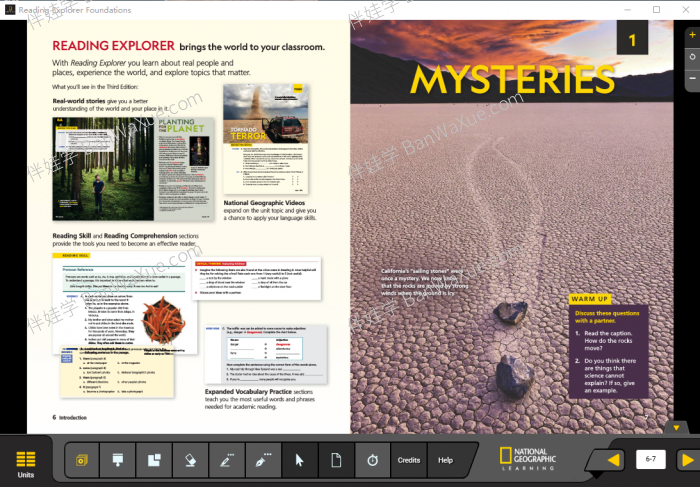Open the blank page note tool
Viewport: 700px width, 487px height.
point(336,460)
